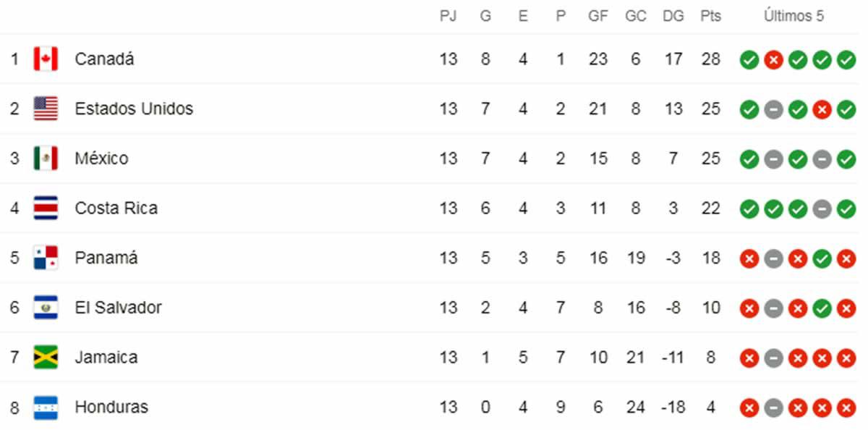Viewport: 868px width, 430px height.
Task: Click the Últimos 5 column header
Action: tap(795, 15)
